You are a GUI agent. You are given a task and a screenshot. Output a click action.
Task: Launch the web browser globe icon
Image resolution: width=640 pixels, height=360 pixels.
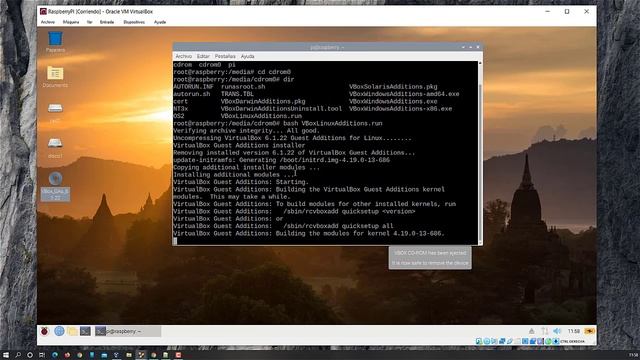pos(59,331)
